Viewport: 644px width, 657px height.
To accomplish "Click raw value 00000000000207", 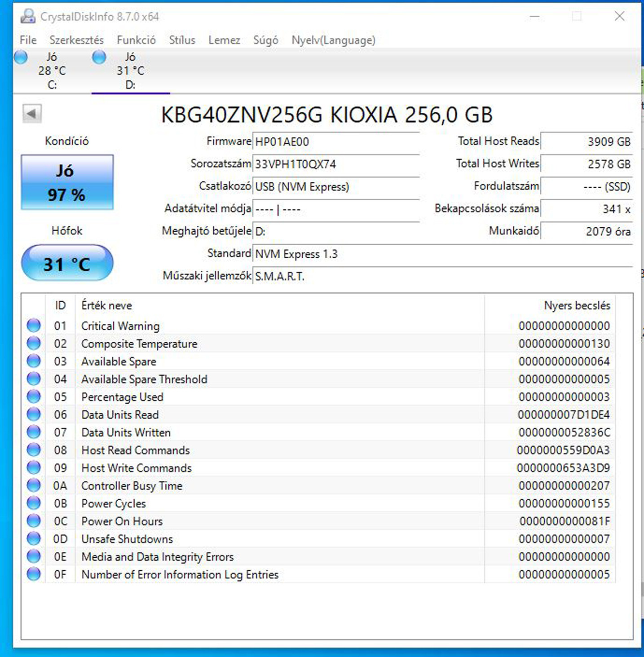I will [564, 485].
